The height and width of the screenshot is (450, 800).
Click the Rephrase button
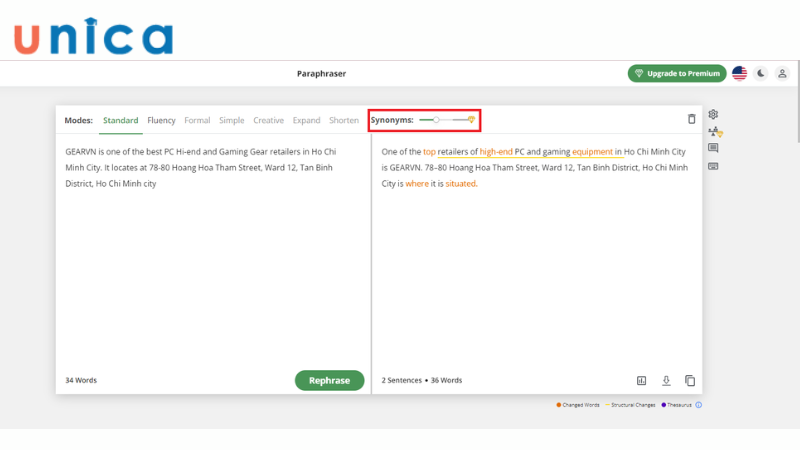tap(330, 381)
